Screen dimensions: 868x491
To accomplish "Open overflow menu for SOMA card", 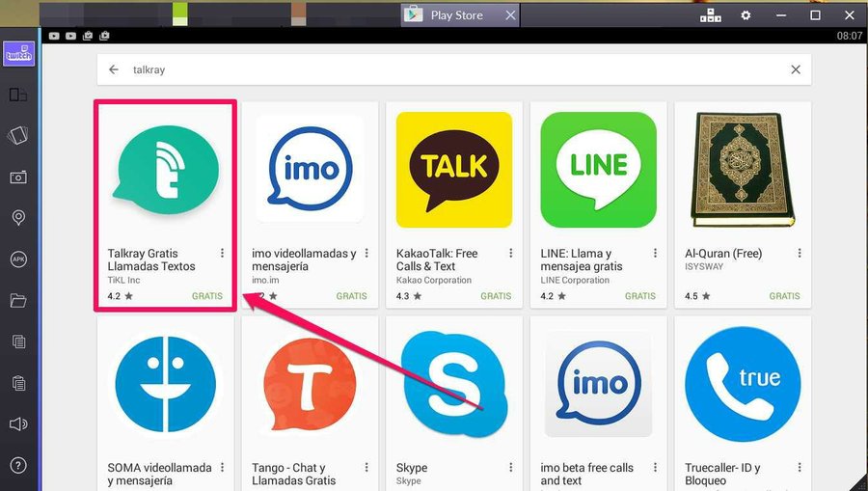I will (222, 467).
